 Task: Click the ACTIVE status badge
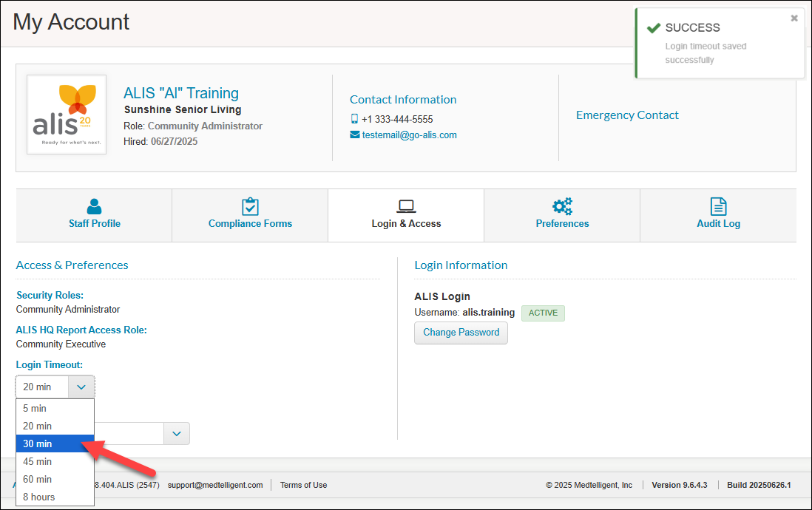pos(543,313)
